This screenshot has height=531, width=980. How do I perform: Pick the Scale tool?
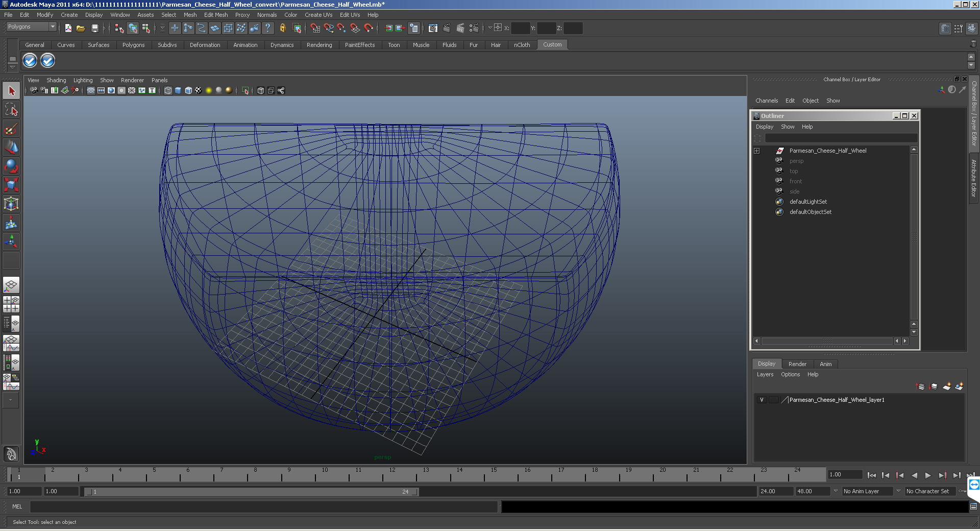pyautogui.click(x=11, y=184)
